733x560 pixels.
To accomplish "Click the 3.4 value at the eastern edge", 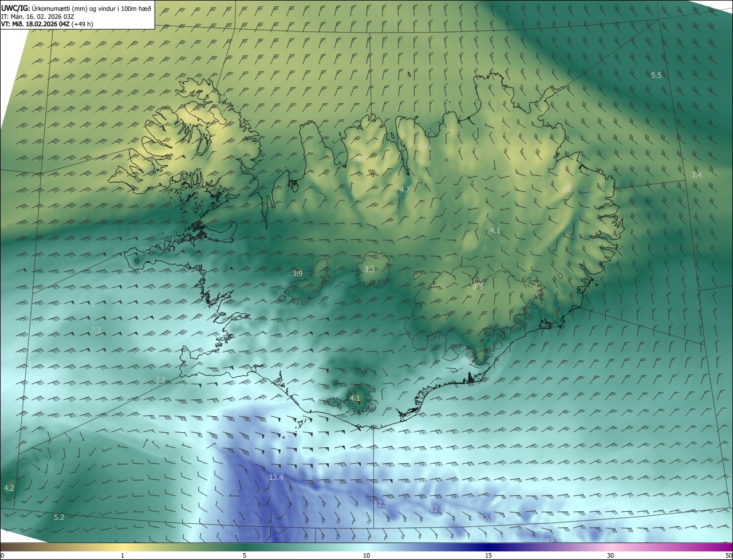I will click(696, 175).
